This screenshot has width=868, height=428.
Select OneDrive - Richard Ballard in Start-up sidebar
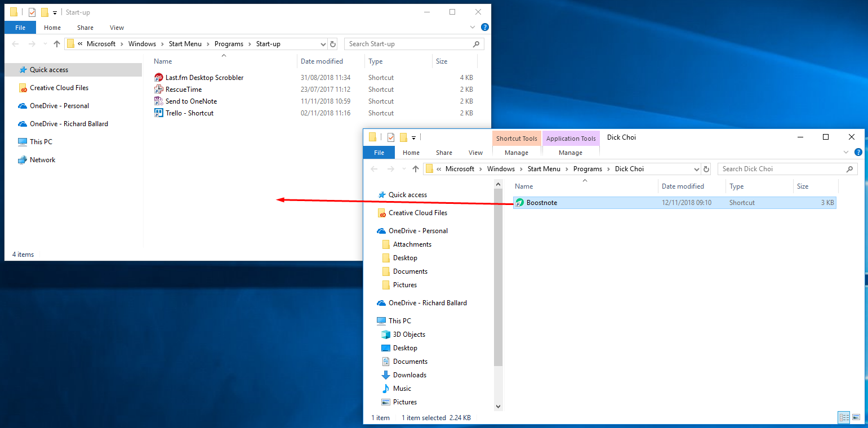click(x=69, y=124)
